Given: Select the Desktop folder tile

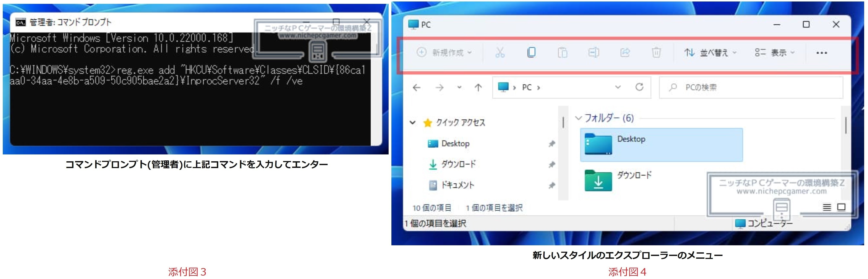Looking at the screenshot, I should click(x=661, y=145).
